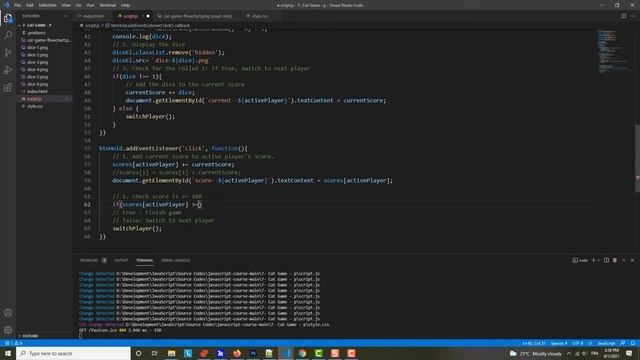Click the script.js breadcrumb segment

(x=92, y=25)
